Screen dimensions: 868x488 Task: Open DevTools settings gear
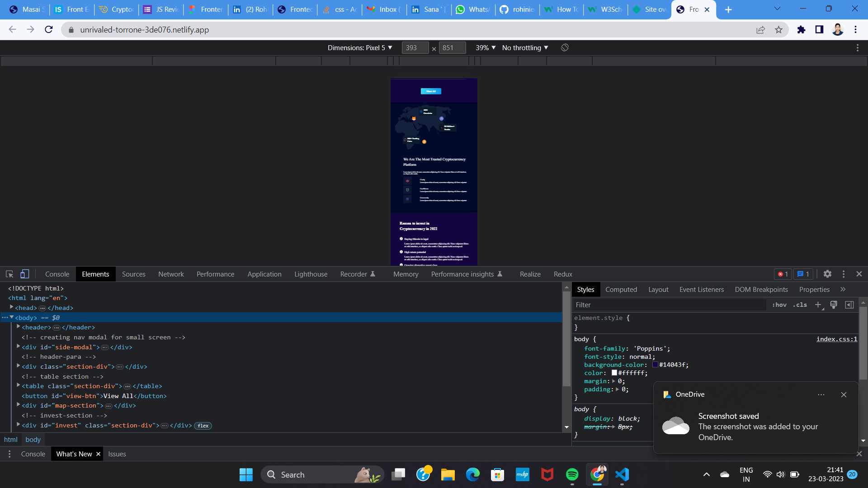click(x=827, y=274)
